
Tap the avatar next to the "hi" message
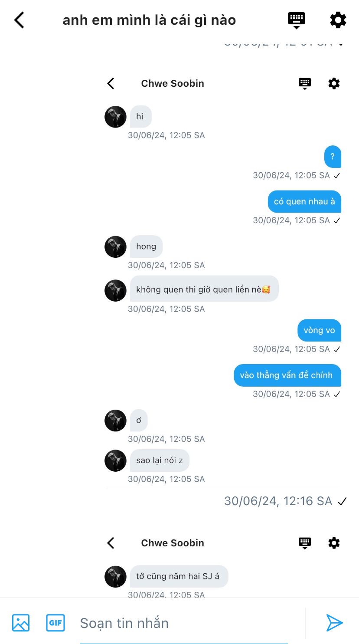point(115,117)
